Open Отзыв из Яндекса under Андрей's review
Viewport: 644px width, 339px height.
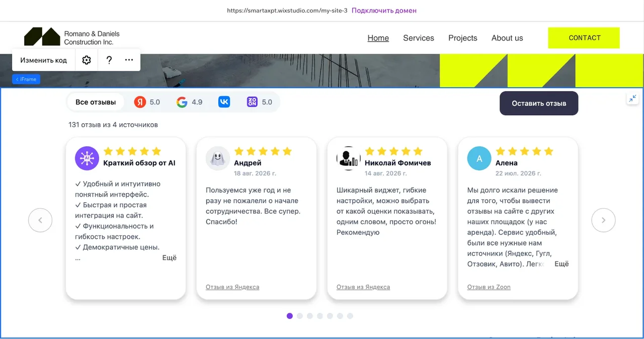[232, 287]
